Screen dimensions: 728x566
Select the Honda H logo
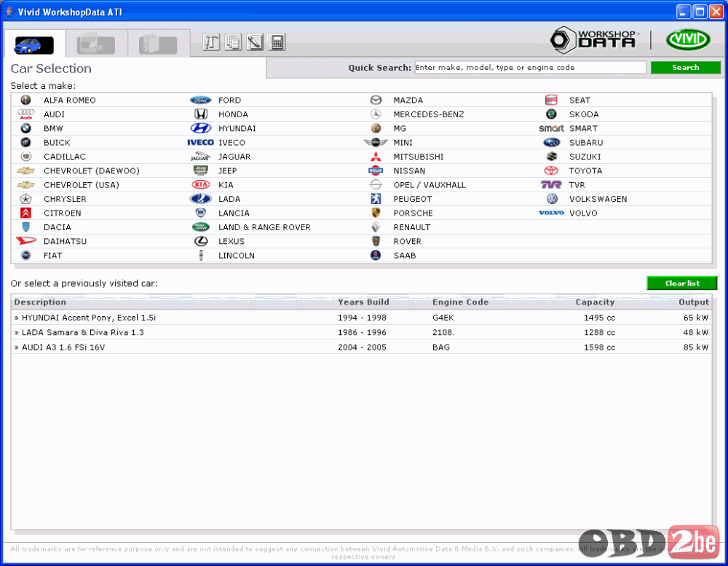(x=201, y=114)
